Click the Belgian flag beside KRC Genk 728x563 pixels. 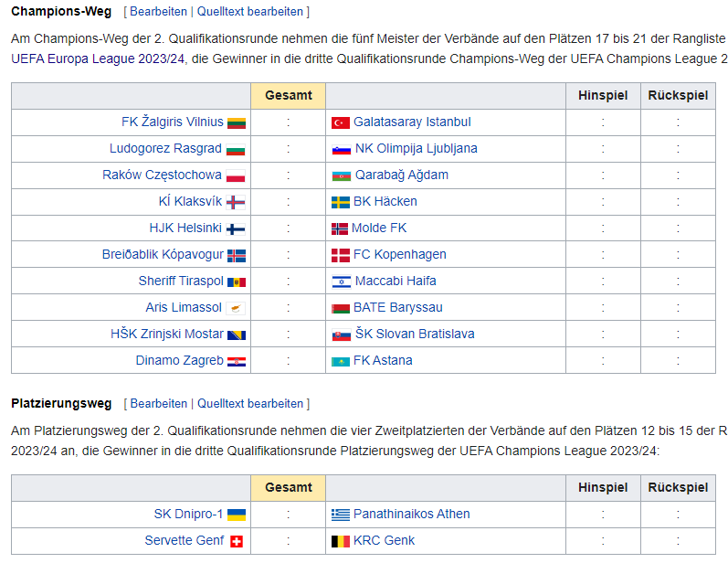(341, 541)
